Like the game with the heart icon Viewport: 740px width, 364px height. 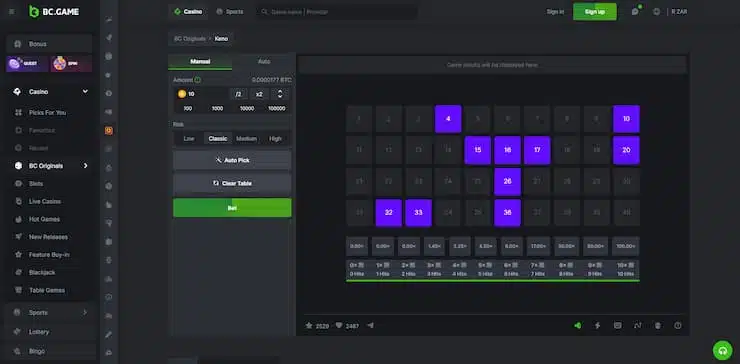click(x=338, y=326)
